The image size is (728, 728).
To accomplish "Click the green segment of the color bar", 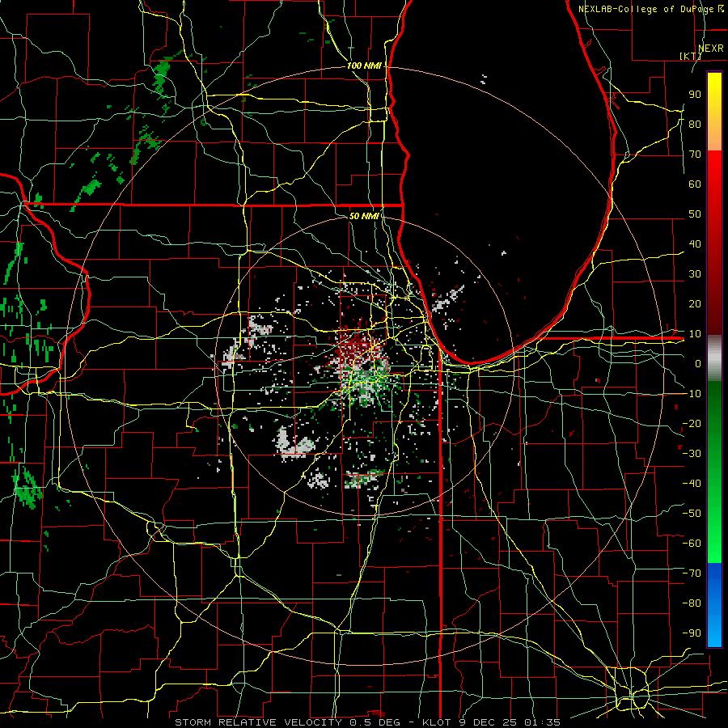I will point(714,472).
